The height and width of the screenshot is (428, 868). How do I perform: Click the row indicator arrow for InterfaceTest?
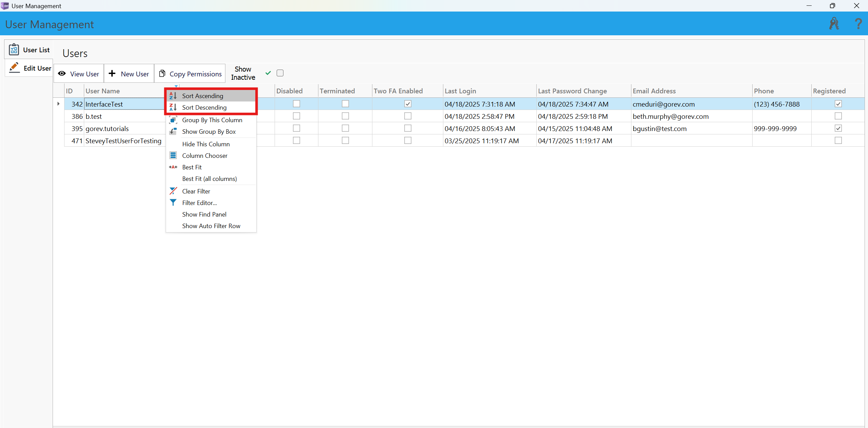tap(58, 104)
